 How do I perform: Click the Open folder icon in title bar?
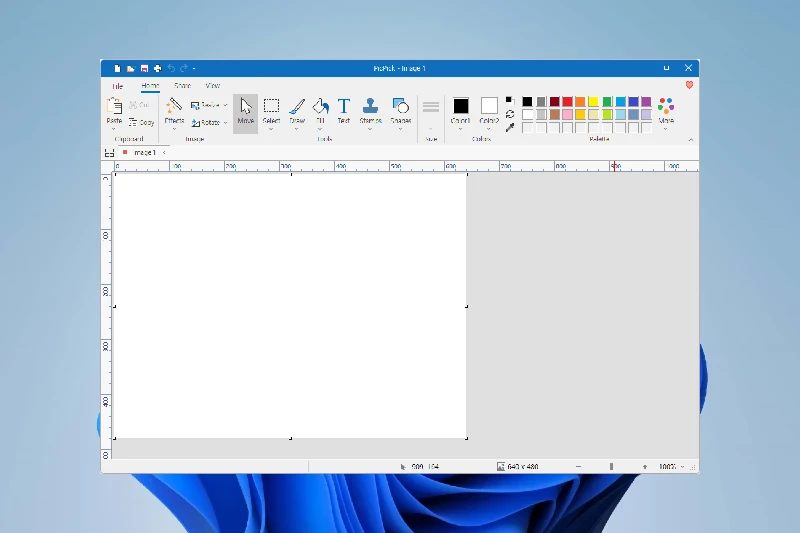tap(131, 68)
